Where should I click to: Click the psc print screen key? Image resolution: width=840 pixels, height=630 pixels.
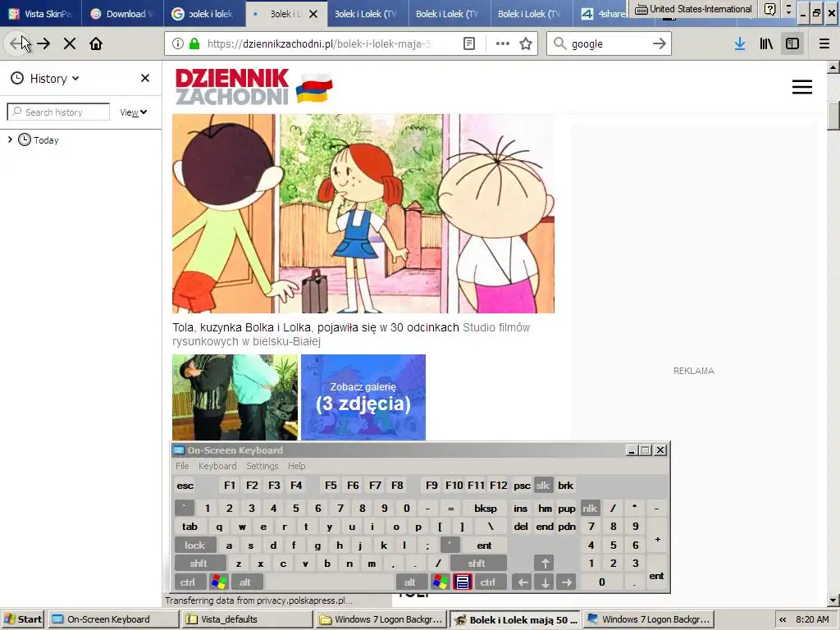coord(522,486)
